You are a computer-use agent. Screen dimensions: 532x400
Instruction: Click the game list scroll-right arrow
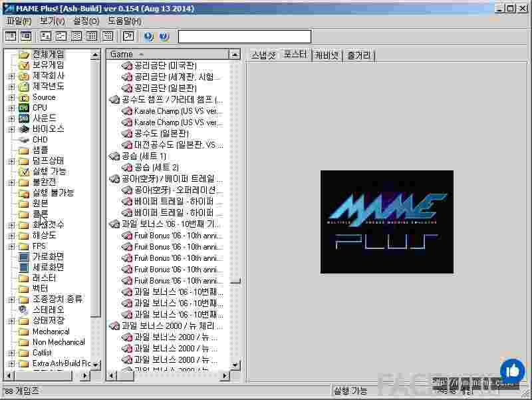225,375
